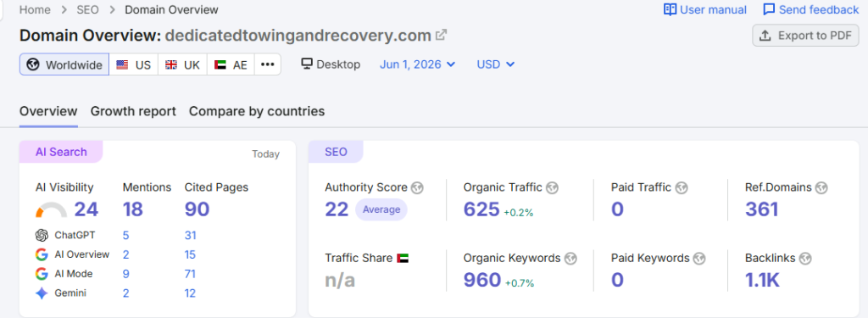Viewport: 868px width, 318px height.
Task: Click the ChatGPT logo icon
Action: [42, 236]
